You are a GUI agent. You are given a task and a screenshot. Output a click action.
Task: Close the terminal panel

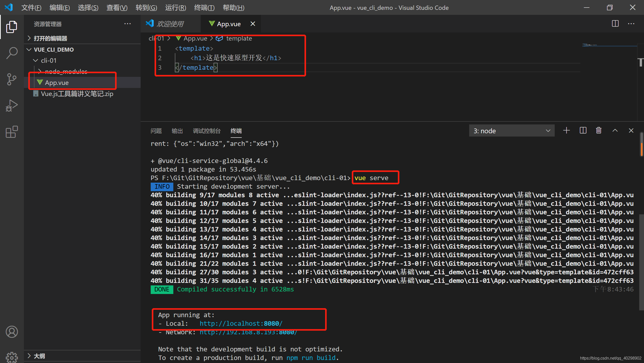[631, 130]
